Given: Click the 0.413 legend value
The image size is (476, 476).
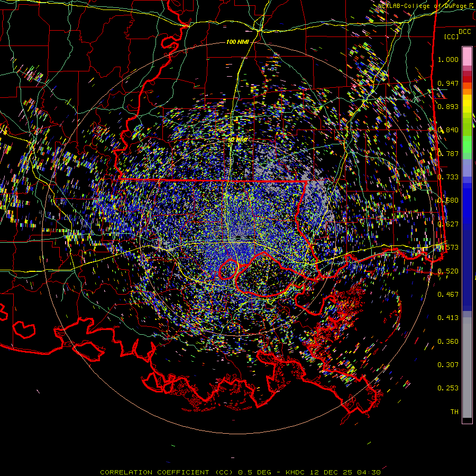Looking at the screenshot, I should click(x=448, y=318).
